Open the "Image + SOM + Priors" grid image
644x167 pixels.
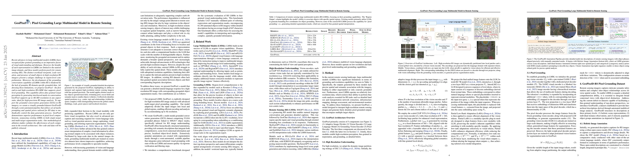click(586, 27)
